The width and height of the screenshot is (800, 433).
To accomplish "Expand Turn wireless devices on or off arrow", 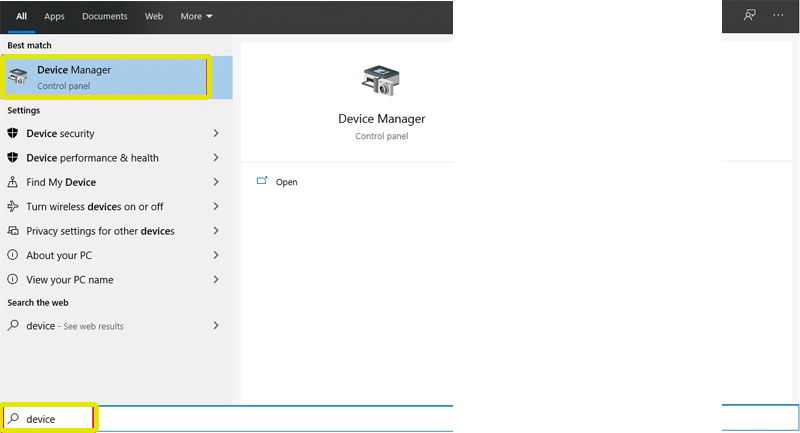I will (216, 207).
